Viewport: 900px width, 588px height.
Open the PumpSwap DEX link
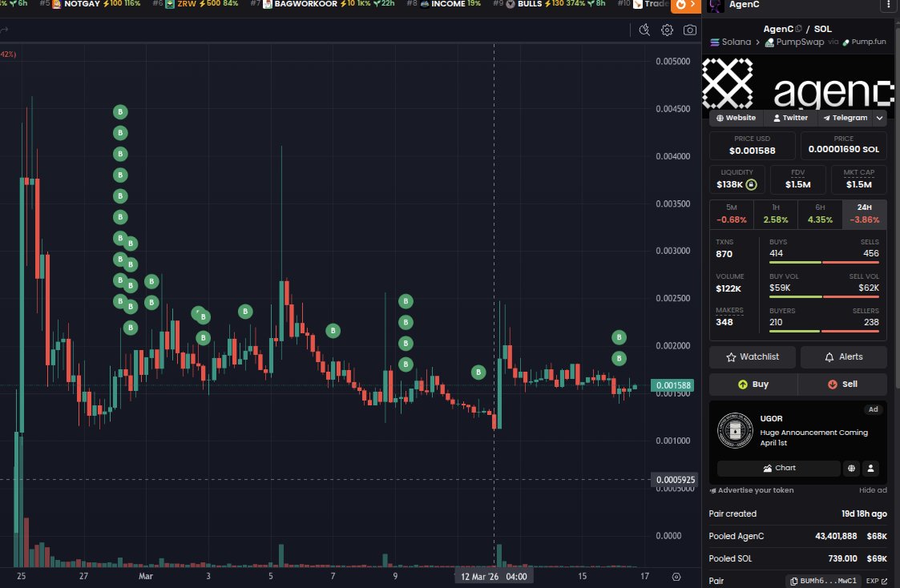click(794, 42)
